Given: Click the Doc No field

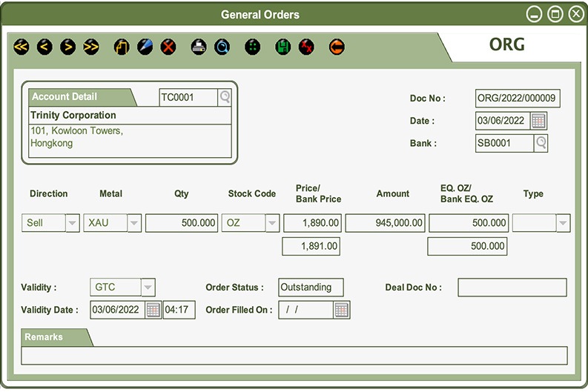Looking at the screenshot, I should pyautogui.click(x=518, y=99).
